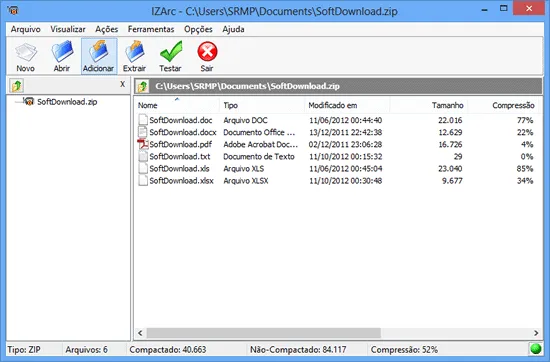Click the 77% compression value
The height and width of the screenshot is (362, 550).
[x=525, y=120]
